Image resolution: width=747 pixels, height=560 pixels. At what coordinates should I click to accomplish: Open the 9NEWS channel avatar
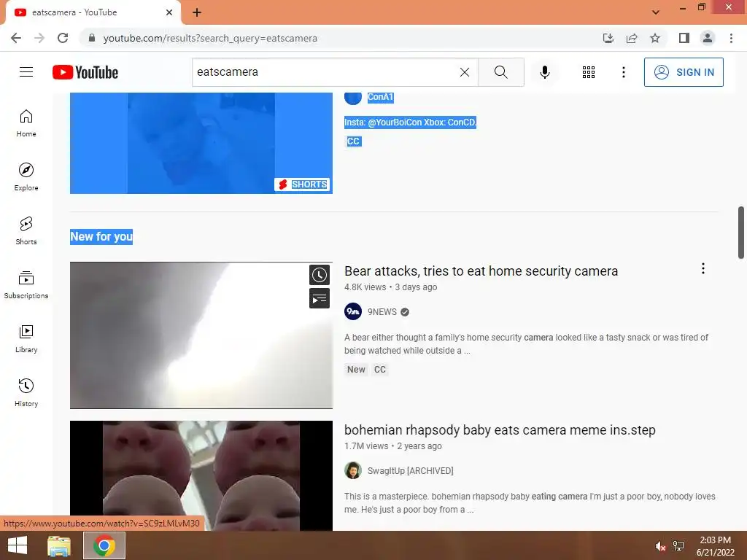click(353, 311)
